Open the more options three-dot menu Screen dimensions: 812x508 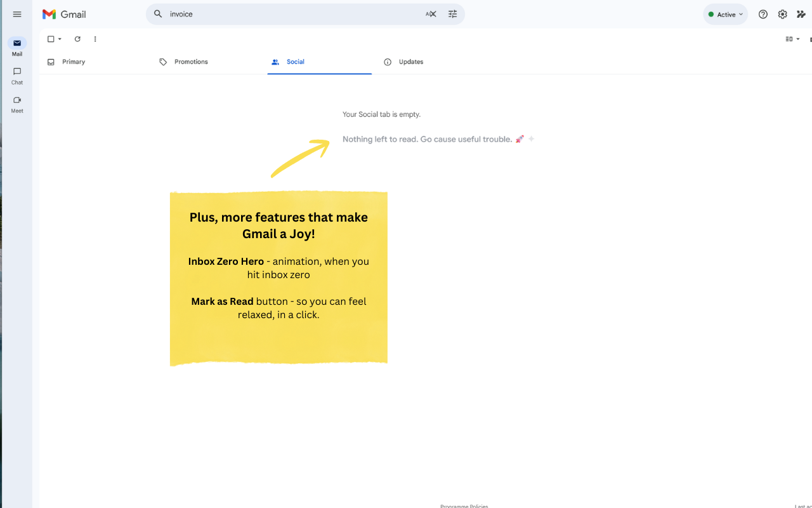(x=95, y=39)
